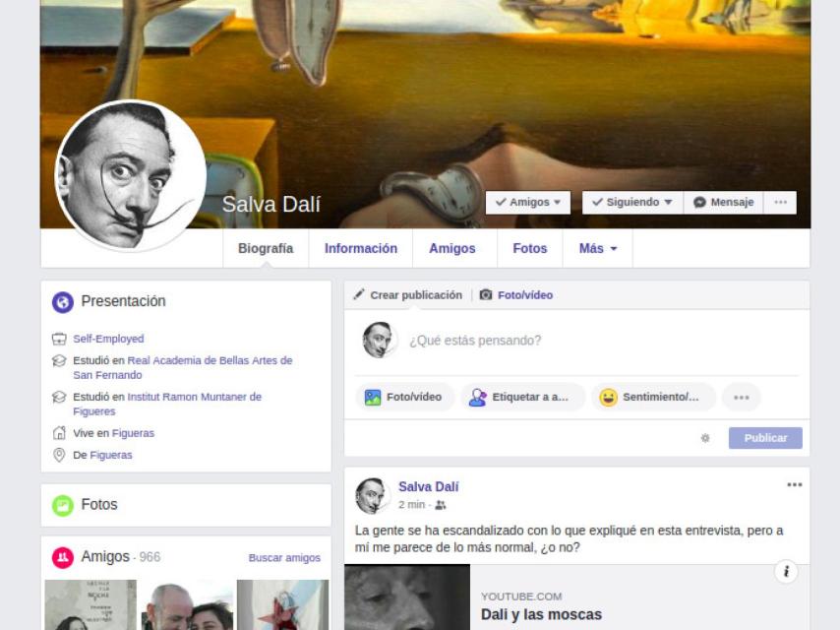Open the Self-Employed link
The image size is (840, 630).
[108, 339]
